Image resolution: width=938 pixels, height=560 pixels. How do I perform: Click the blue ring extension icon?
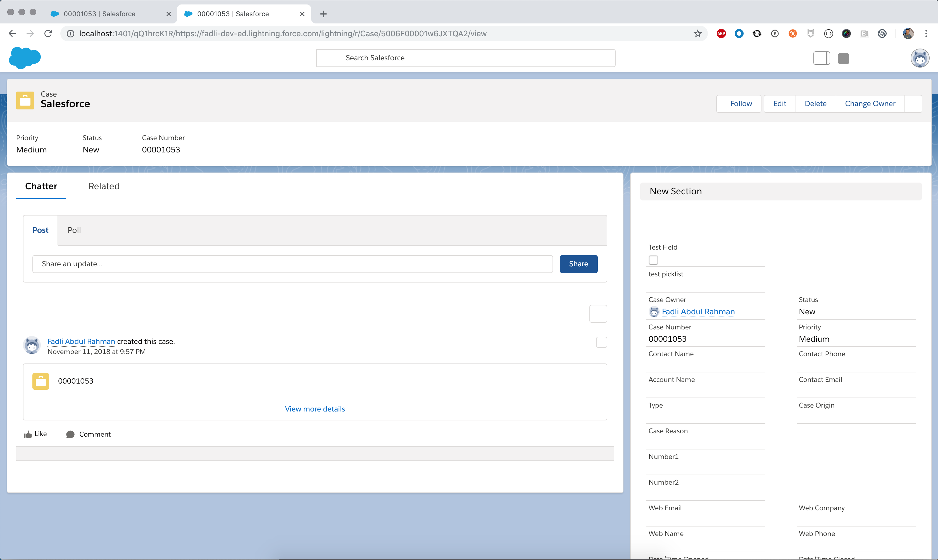pyautogui.click(x=739, y=33)
